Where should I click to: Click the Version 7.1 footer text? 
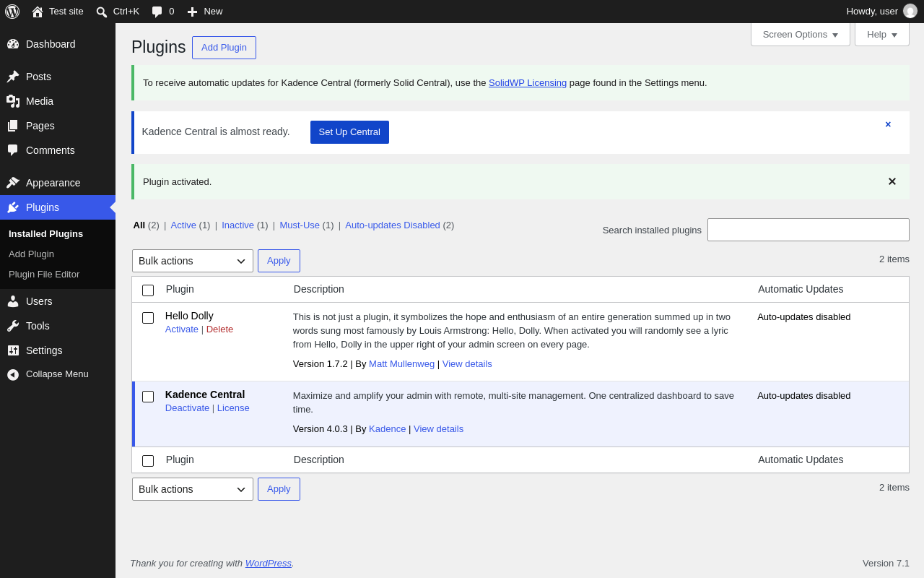[x=886, y=564]
